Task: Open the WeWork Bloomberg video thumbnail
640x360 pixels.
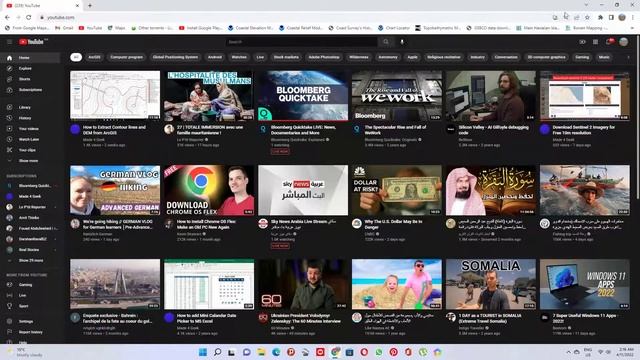Action: click(x=397, y=96)
